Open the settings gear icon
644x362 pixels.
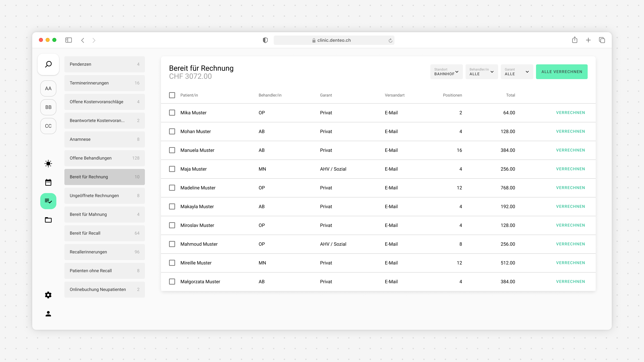[x=48, y=295]
